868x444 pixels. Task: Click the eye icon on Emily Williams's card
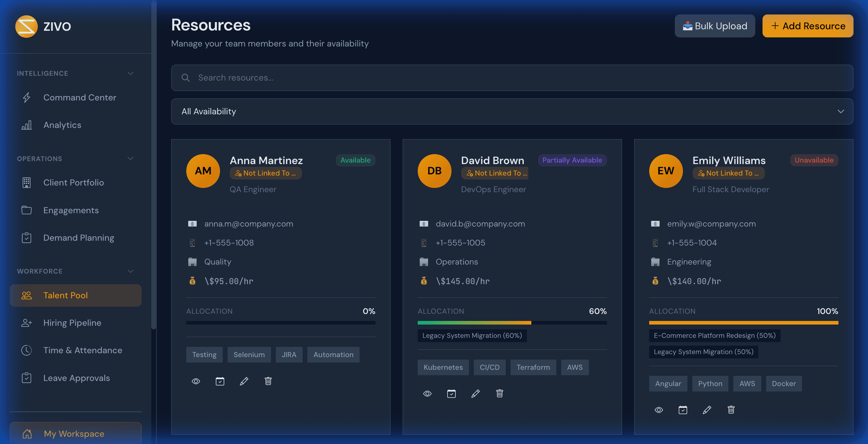(x=659, y=410)
